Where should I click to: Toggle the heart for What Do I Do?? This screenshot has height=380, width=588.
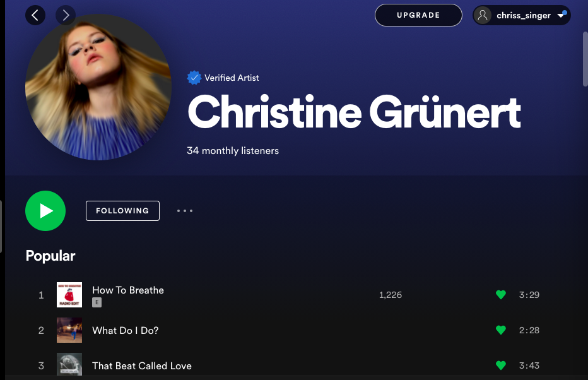[x=501, y=330]
